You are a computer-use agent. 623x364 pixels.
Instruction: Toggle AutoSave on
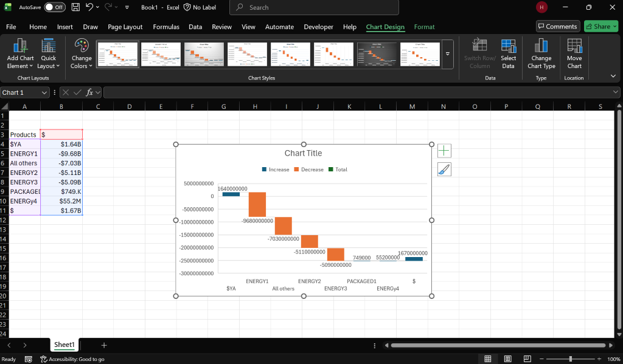(x=54, y=7)
